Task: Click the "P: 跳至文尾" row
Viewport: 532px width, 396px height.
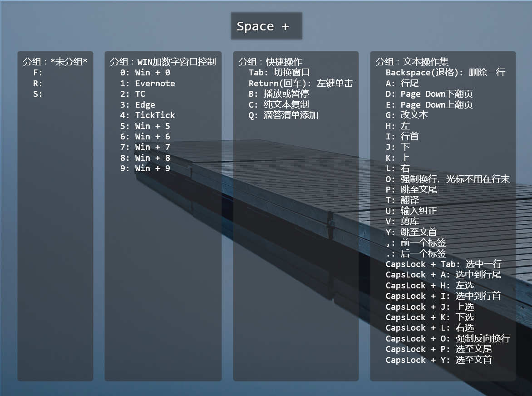Action: point(412,190)
